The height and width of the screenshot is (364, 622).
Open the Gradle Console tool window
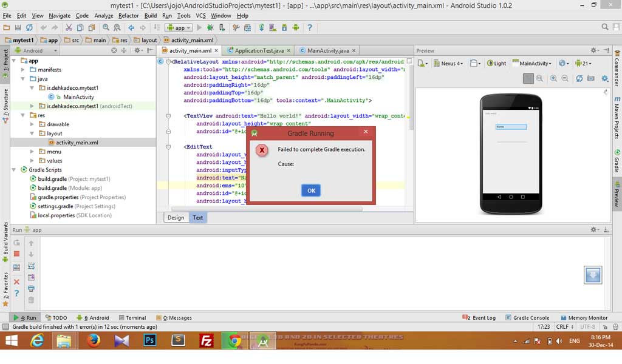[528, 318]
